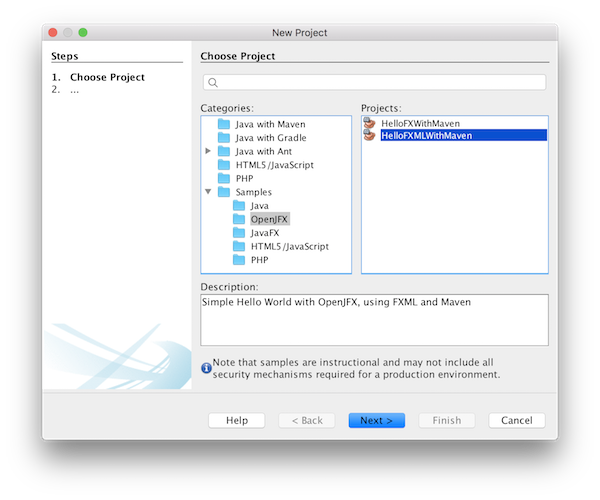Focus the project search field
Screen dimensions: 600x500
click(x=380, y=83)
